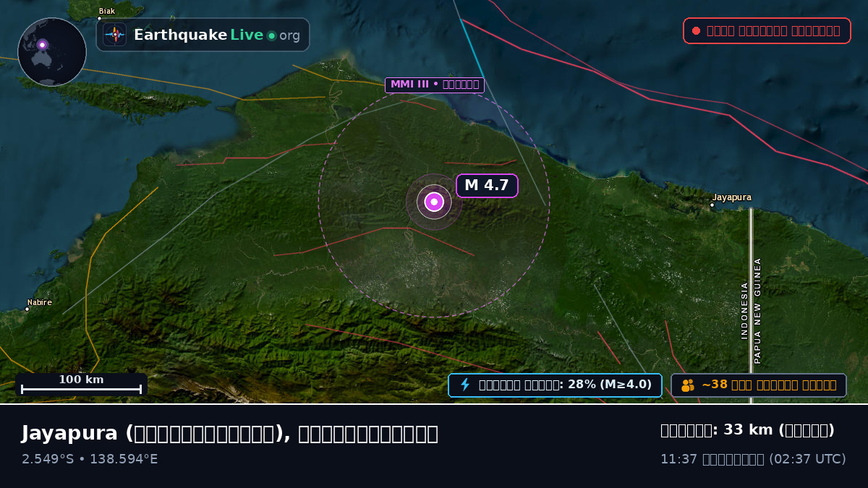
Task: Click the "Biak" island label
Action: tap(107, 11)
